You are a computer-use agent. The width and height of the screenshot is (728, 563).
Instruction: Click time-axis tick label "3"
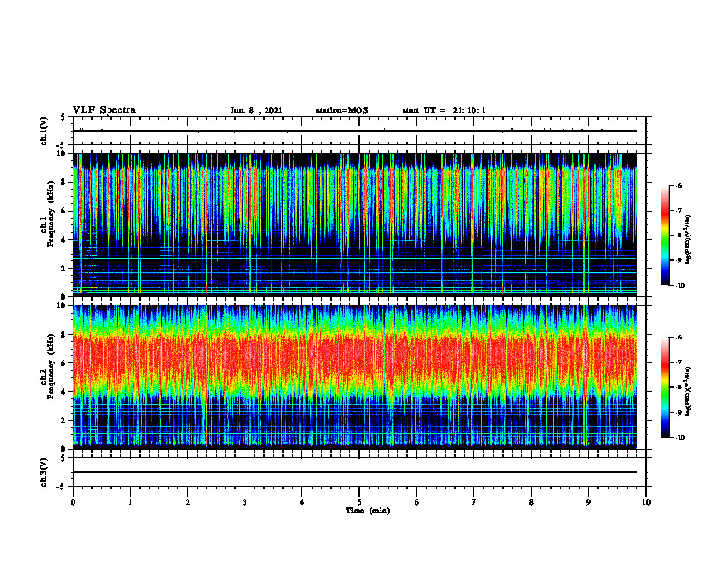tap(245, 502)
